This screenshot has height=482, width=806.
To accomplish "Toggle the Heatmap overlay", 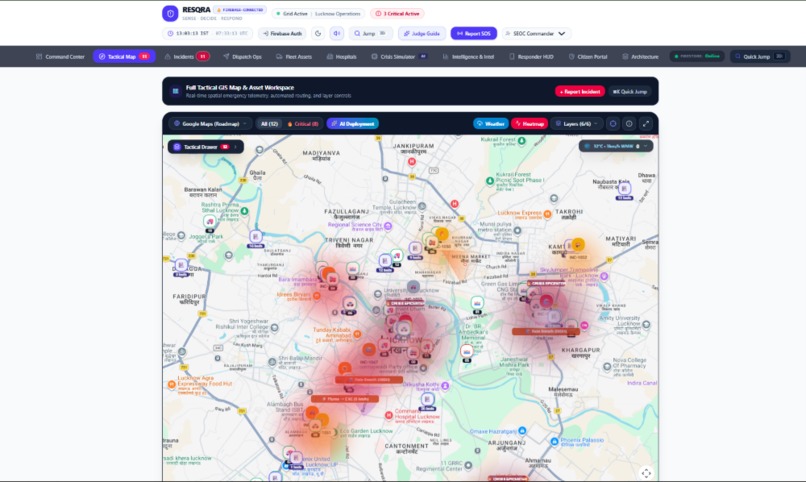I will pyautogui.click(x=529, y=124).
